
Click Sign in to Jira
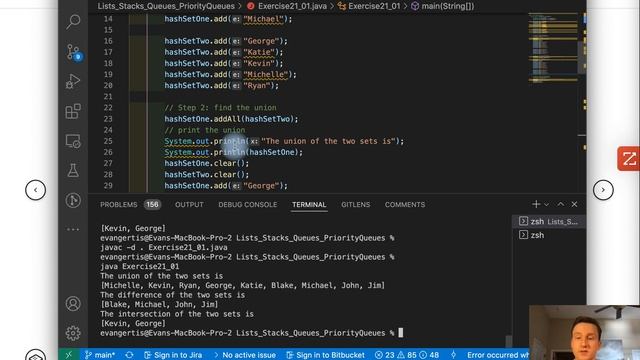[x=173, y=355]
